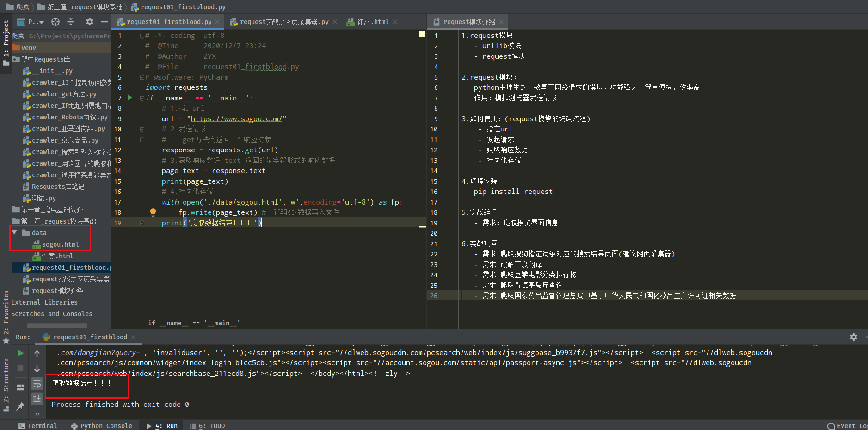Open the 6: TODO tool window
The height and width of the screenshot is (430, 868).
click(x=207, y=426)
